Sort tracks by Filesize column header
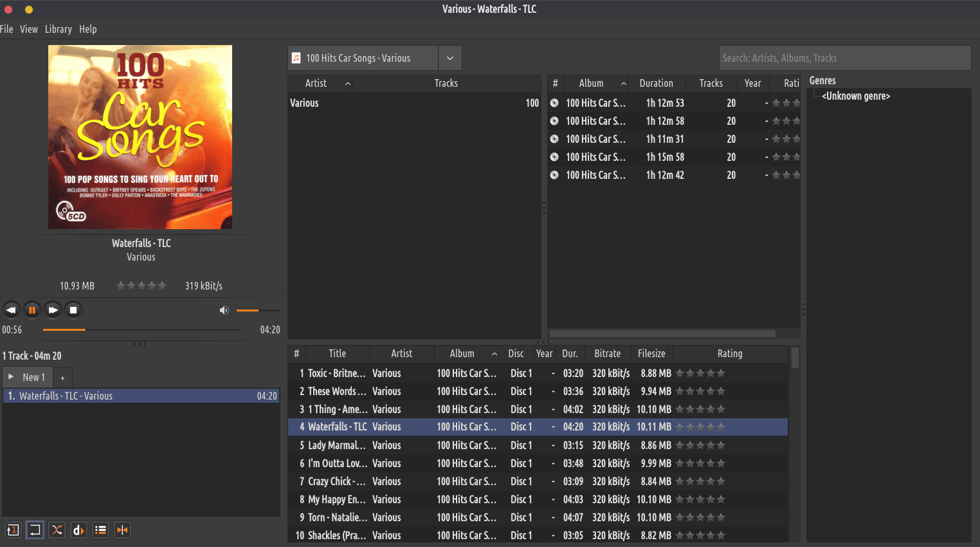The width and height of the screenshot is (980, 547). tap(651, 354)
